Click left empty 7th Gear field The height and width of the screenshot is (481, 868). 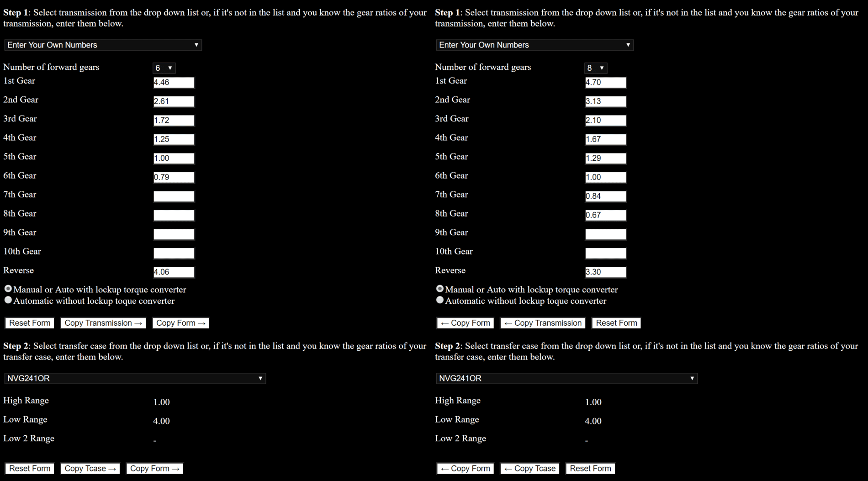[x=174, y=196]
